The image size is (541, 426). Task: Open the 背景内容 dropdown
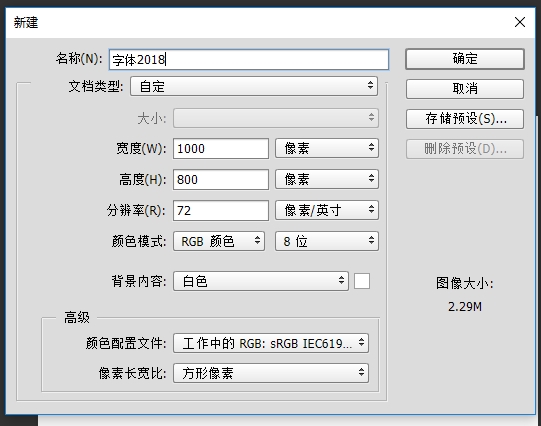[261, 281]
